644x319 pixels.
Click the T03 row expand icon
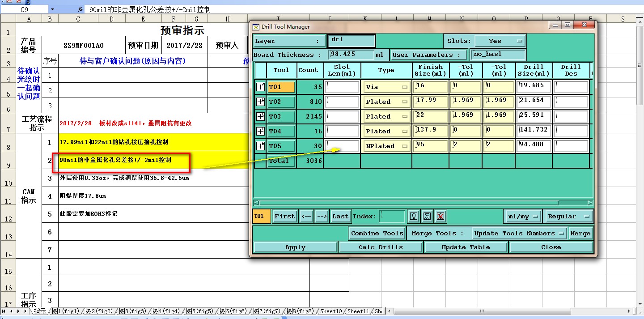(260, 116)
